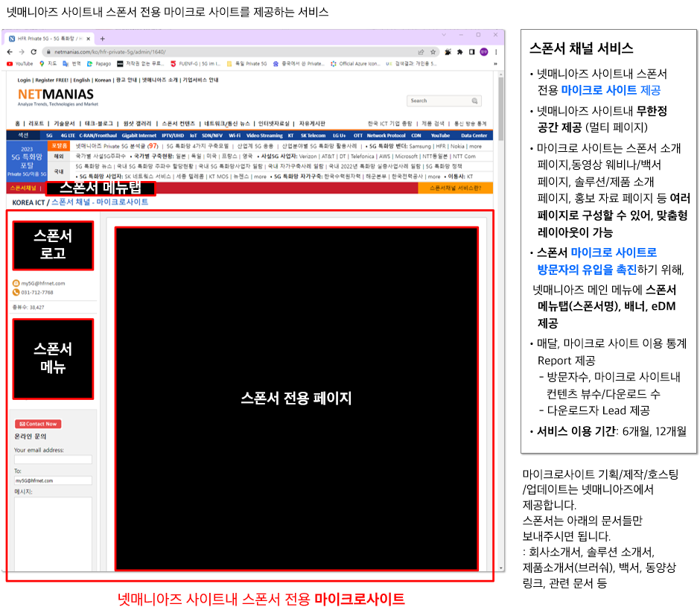Open the 기업서비스 안내 link
Viewport: 700px width, 610px height.
[x=201, y=80]
